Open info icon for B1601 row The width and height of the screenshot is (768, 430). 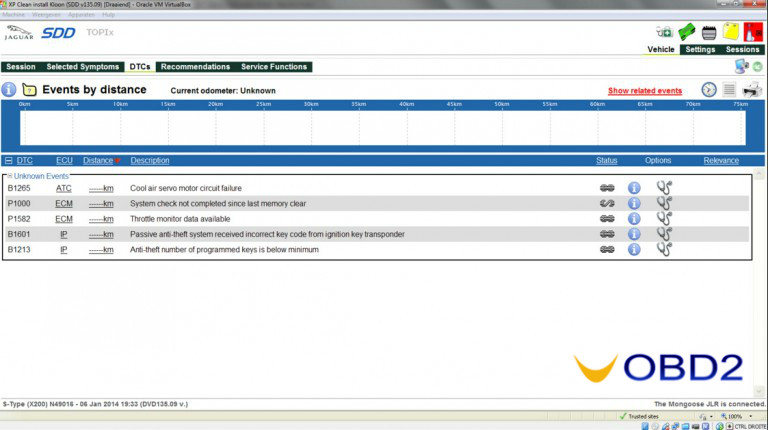(634, 234)
